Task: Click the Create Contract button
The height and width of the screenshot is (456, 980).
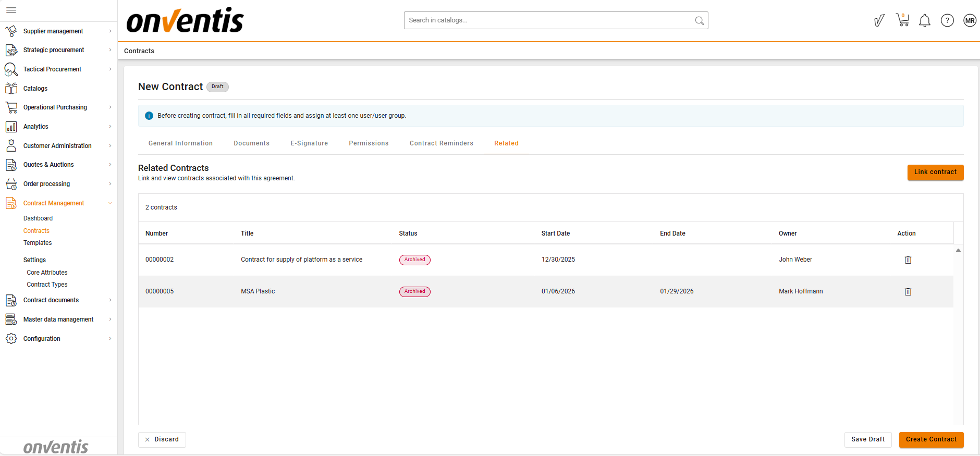Action: pyautogui.click(x=931, y=439)
